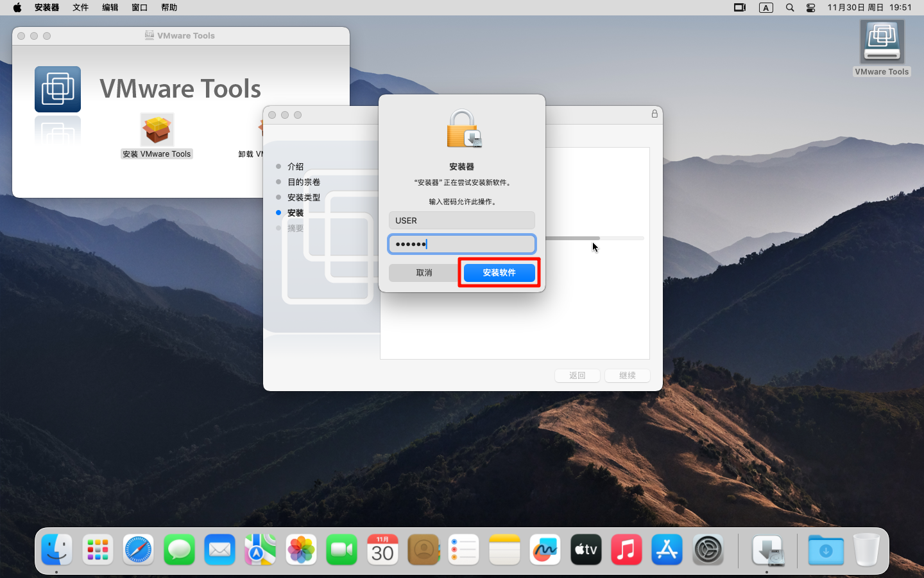Click the 继续 button in installer
This screenshot has width=924, height=578.
(628, 376)
